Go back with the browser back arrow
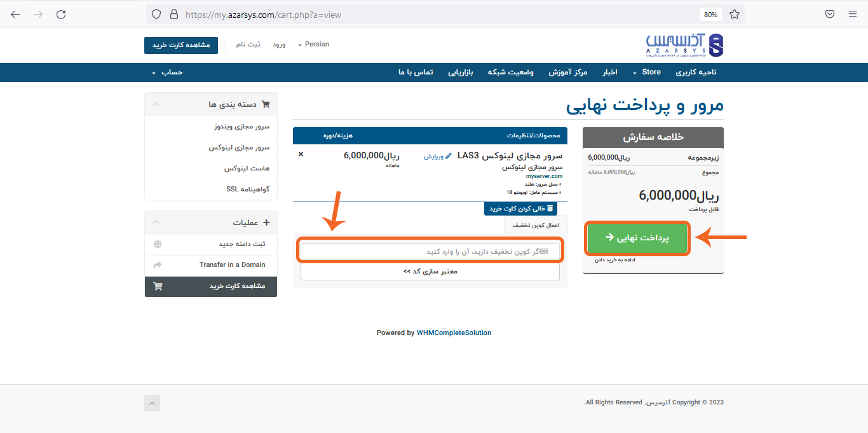Screen dimensions: 868x433 pos(15,14)
